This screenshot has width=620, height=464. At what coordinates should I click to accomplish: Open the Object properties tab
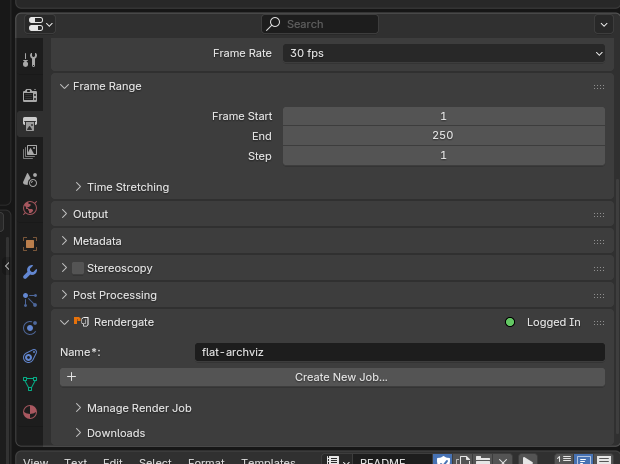point(30,244)
